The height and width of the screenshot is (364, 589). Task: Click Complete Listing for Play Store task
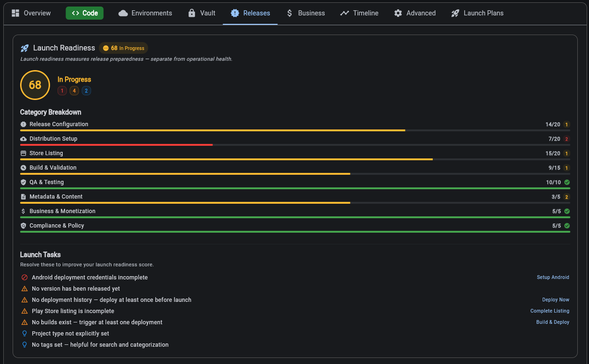click(x=550, y=311)
